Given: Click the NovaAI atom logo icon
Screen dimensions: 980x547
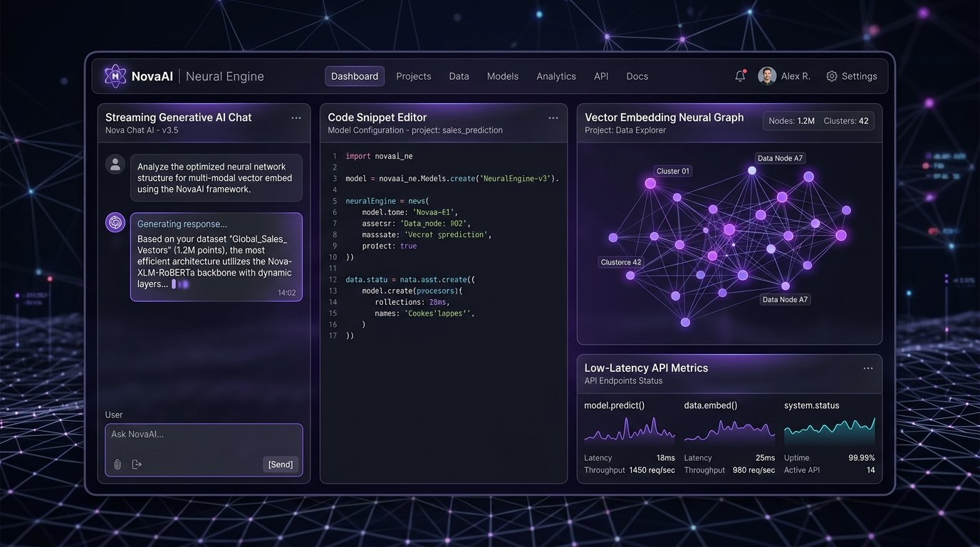Looking at the screenshot, I should 115,76.
